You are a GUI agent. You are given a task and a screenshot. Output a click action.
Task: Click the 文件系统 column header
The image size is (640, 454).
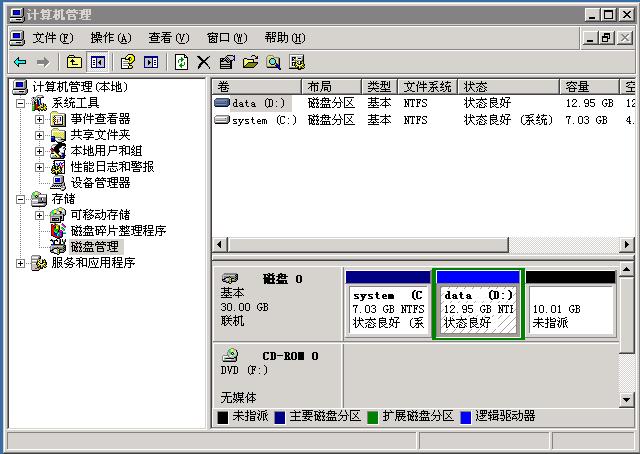(428, 87)
